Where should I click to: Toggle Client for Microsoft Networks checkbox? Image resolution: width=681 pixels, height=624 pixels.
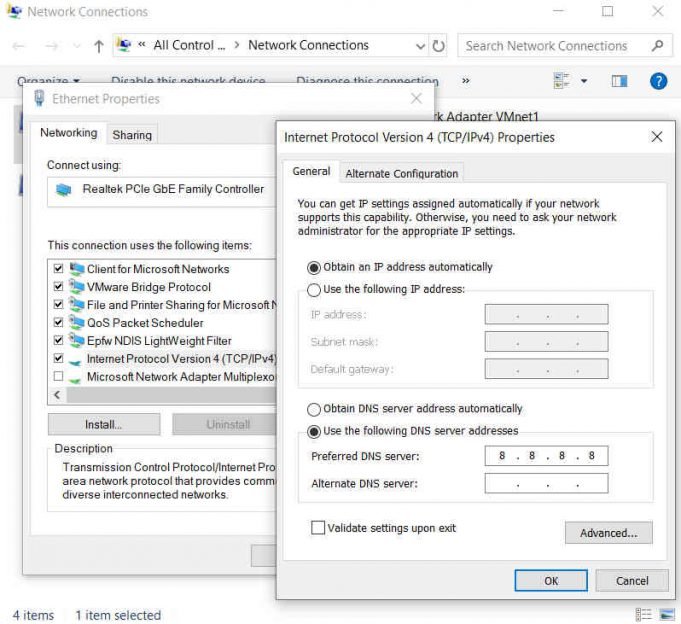point(58,269)
